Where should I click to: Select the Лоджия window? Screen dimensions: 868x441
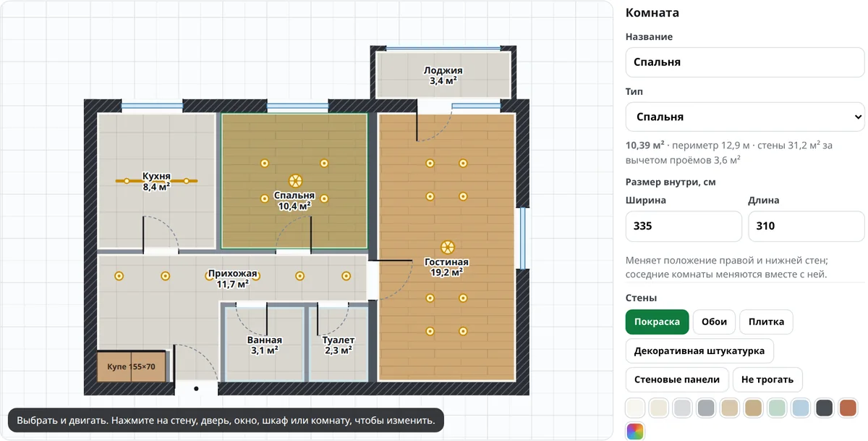(443, 49)
